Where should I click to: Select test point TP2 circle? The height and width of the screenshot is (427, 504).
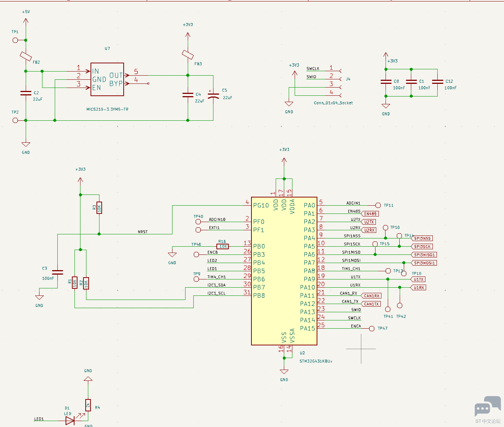pyautogui.click(x=15, y=120)
